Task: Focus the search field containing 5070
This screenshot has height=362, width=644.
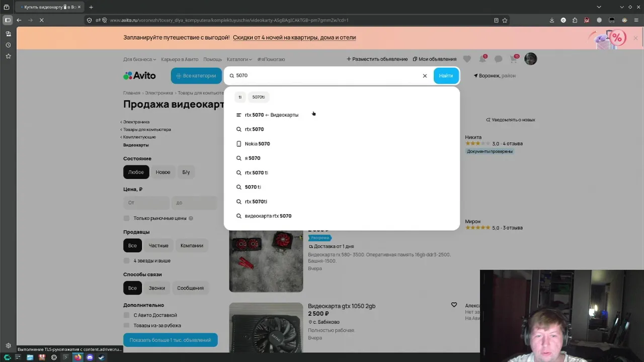Action: pyautogui.click(x=327, y=76)
